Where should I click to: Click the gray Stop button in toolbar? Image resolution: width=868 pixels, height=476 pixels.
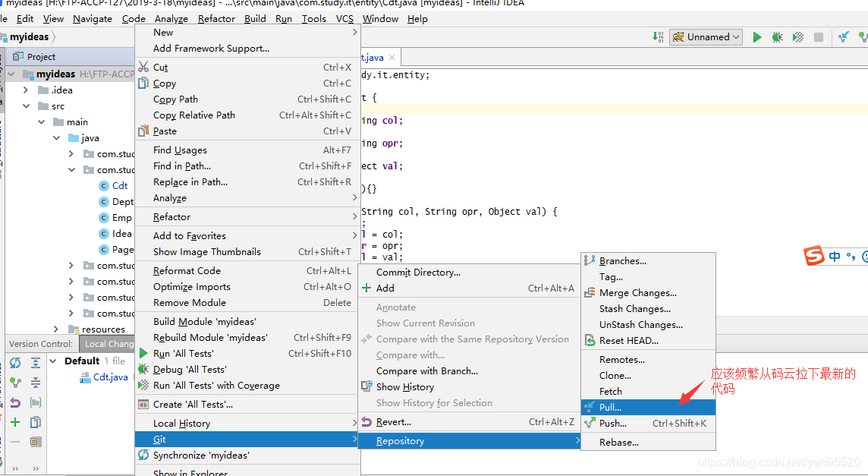818,37
